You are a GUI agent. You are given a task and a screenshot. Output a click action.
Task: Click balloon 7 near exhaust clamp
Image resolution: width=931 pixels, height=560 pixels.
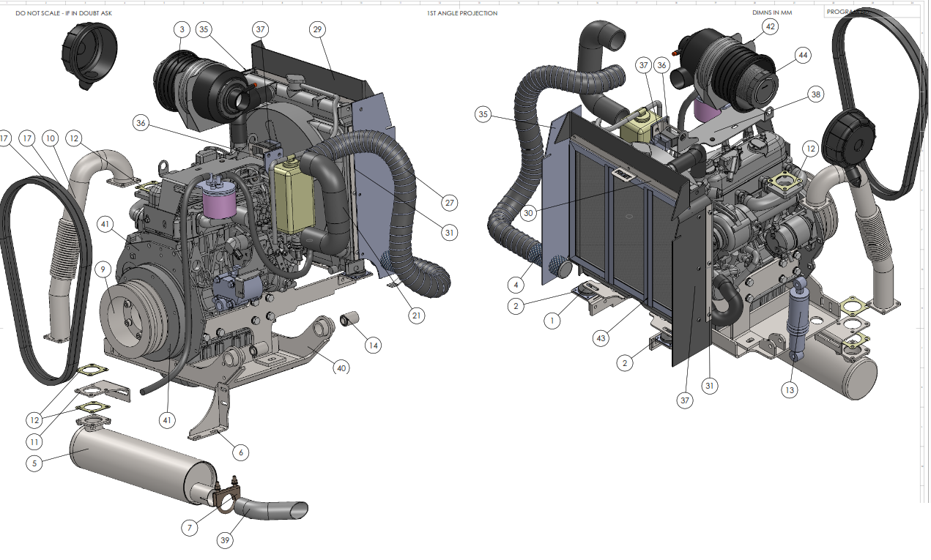click(190, 526)
